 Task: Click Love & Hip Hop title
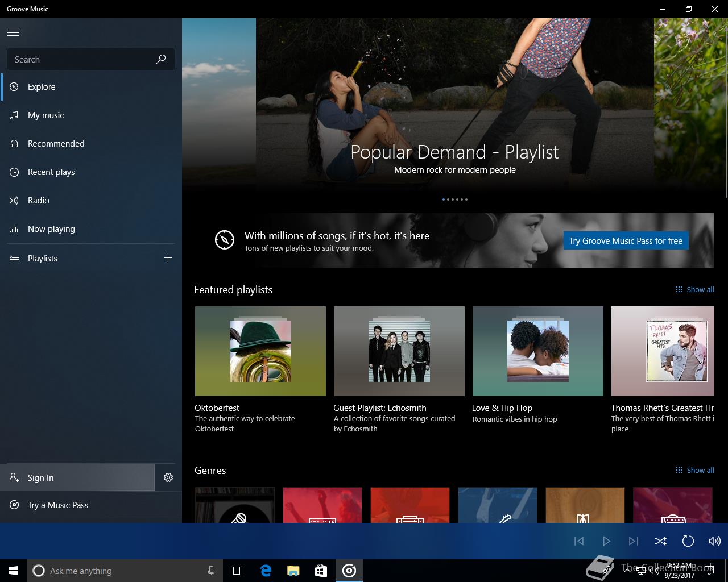pos(502,408)
